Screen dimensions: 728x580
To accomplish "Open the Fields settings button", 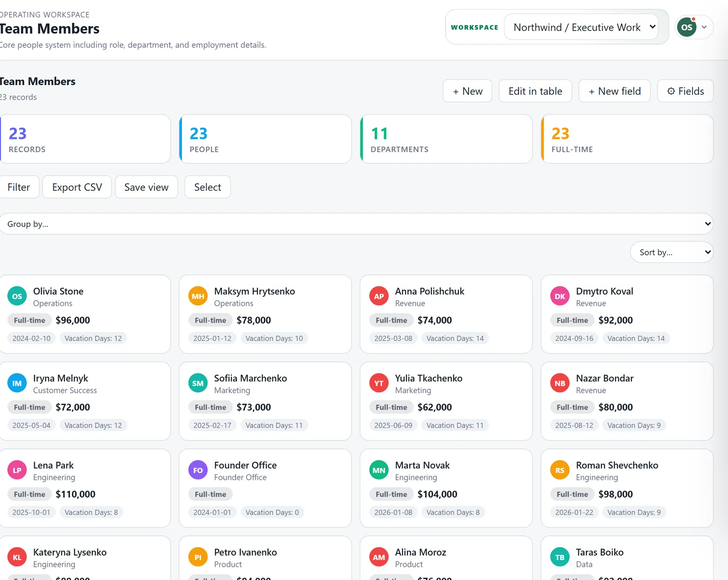I will click(685, 91).
